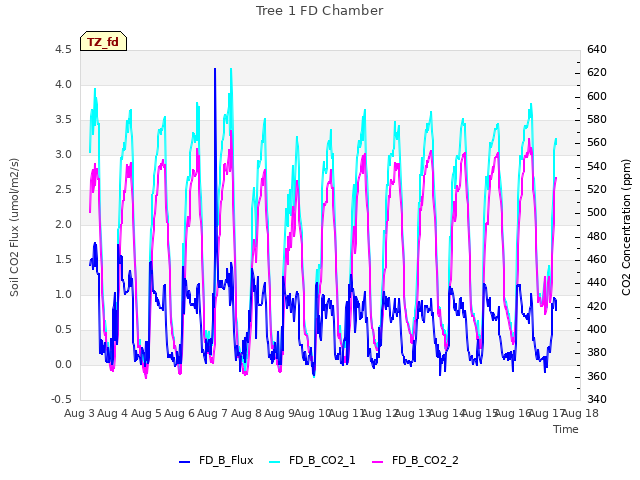The image size is (640, 480).
Task: Click the 340 right axis value
Action: point(597,399)
